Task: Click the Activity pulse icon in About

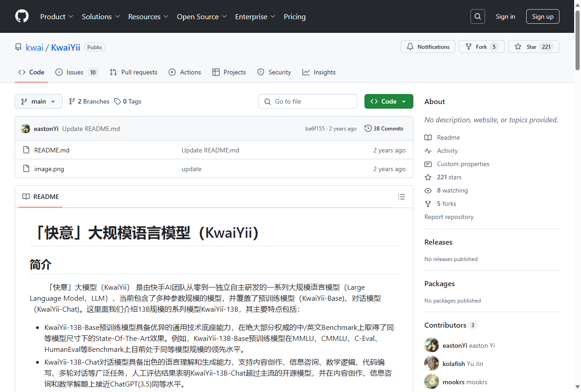Action: pyautogui.click(x=428, y=151)
